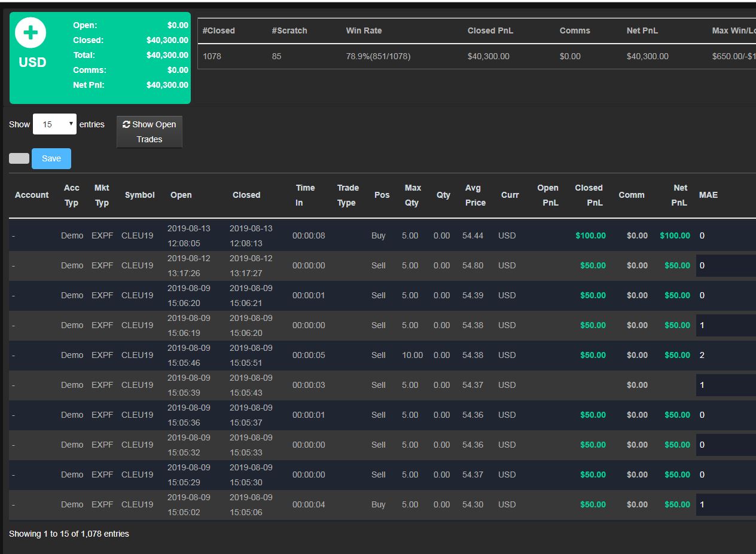Sort by the Avg Price column header
Screen dimensions: 756x554
475,195
